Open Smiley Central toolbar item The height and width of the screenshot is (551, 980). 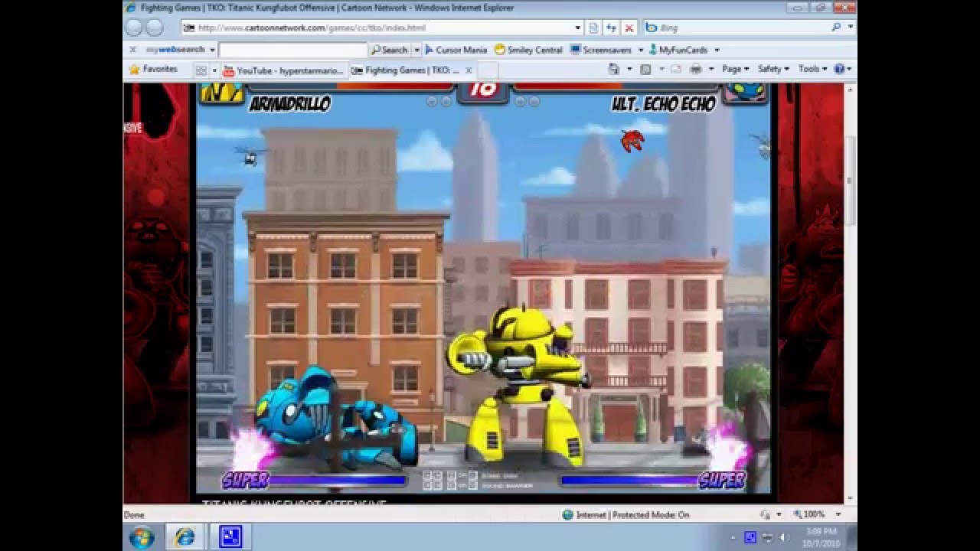pos(528,50)
